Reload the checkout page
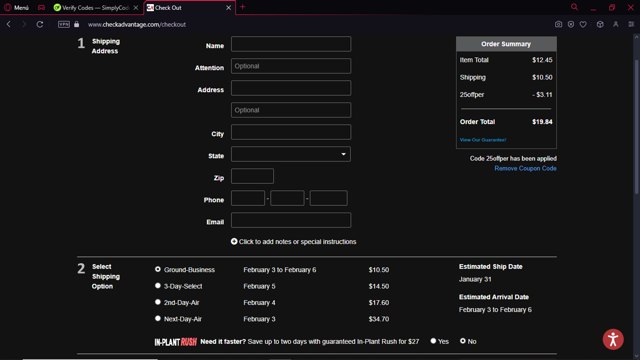Screen dimensions: 640x360 click(40, 24)
